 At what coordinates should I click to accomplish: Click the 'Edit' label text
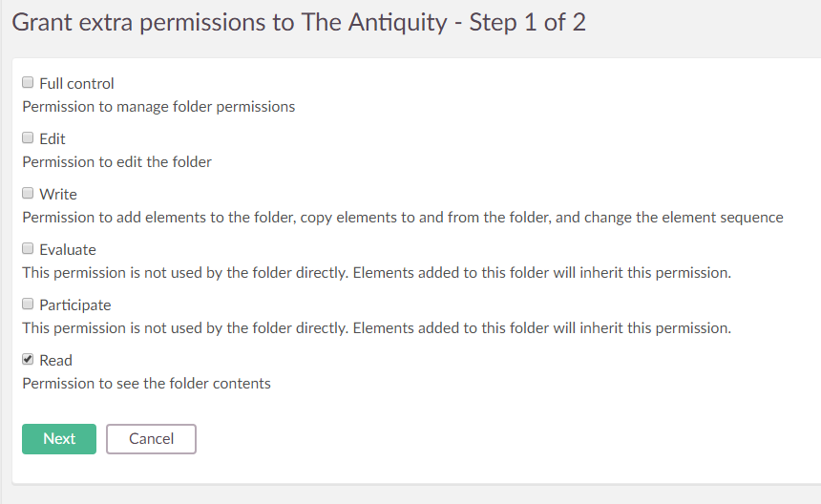(53, 139)
